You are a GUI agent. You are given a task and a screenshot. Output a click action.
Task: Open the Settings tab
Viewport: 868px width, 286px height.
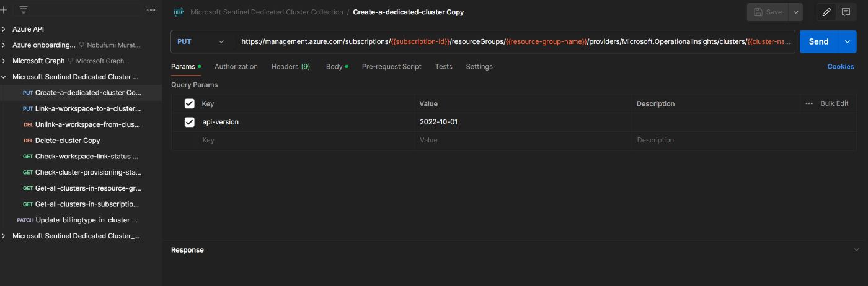click(479, 66)
